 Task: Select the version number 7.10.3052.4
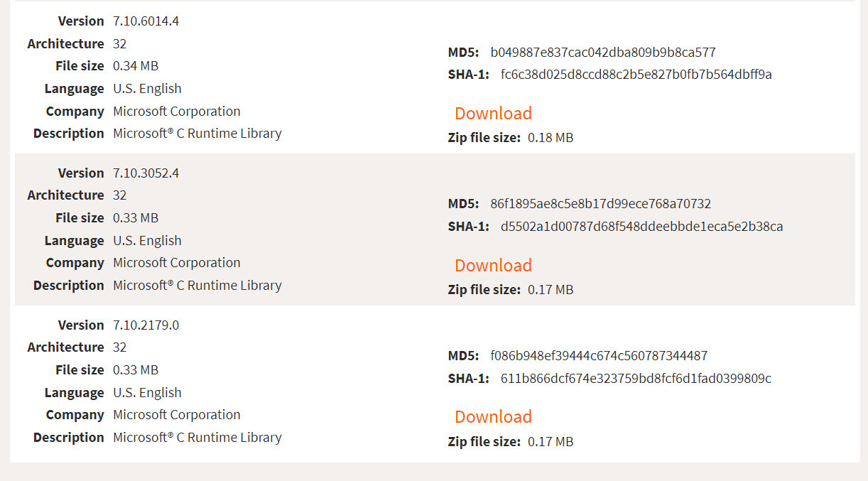[x=146, y=173]
